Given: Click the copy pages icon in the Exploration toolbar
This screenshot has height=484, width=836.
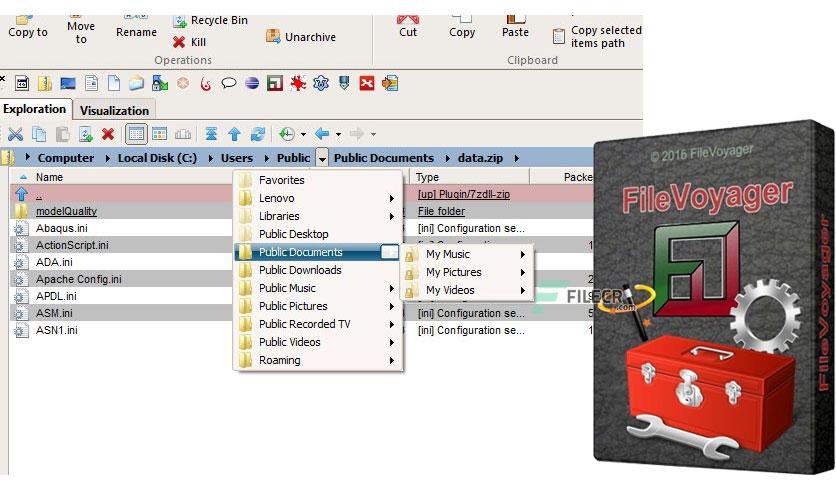Looking at the screenshot, I should coord(39,134).
